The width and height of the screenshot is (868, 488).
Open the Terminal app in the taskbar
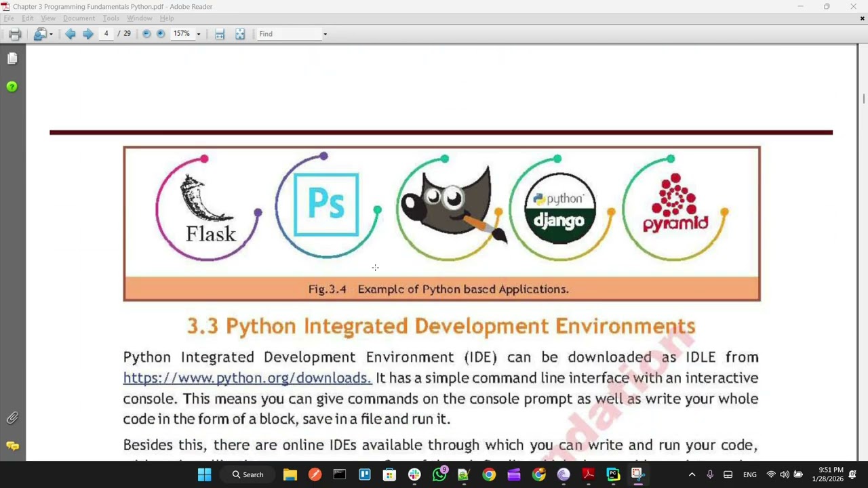tap(340, 474)
